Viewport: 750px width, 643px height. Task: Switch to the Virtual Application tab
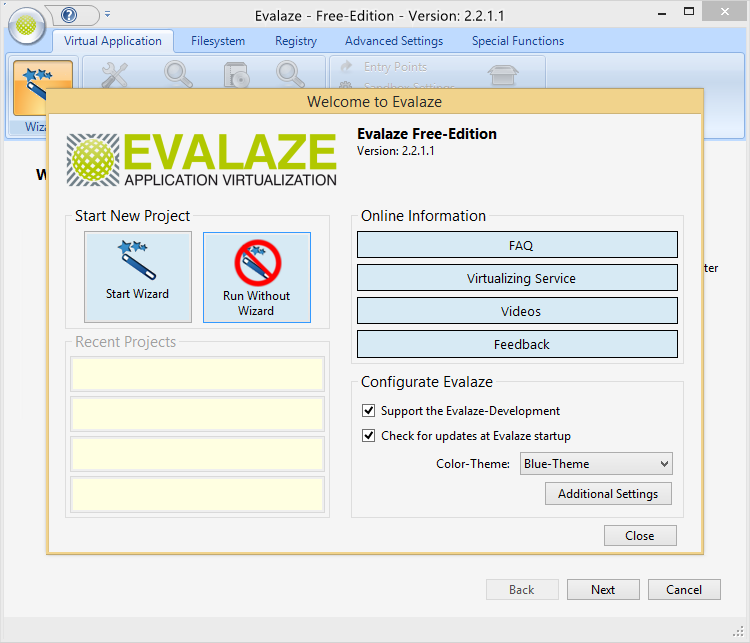[113, 41]
